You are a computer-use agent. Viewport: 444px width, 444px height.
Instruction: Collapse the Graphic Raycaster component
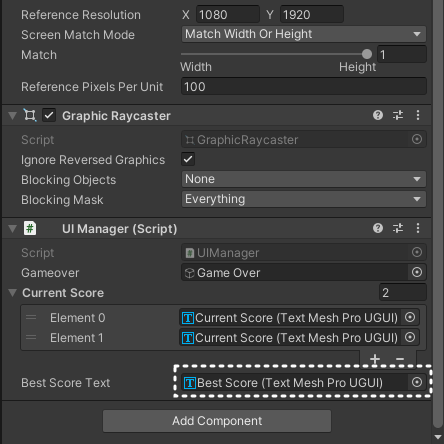click(x=13, y=116)
